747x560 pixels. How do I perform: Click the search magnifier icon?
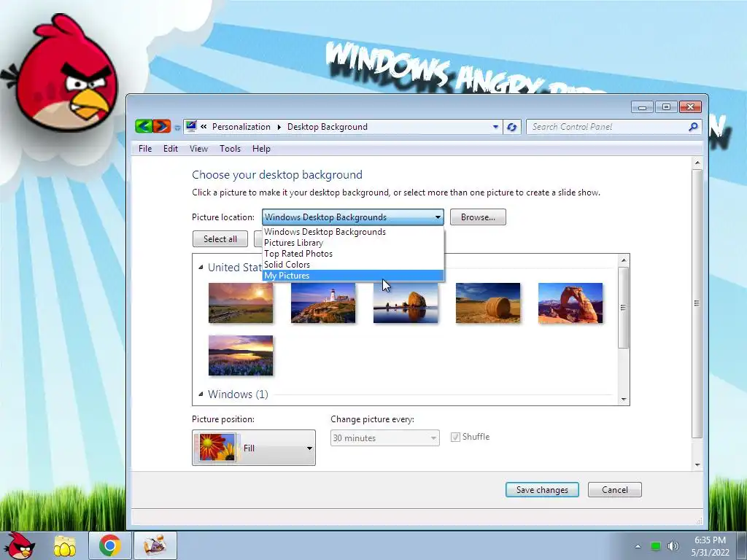point(693,127)
